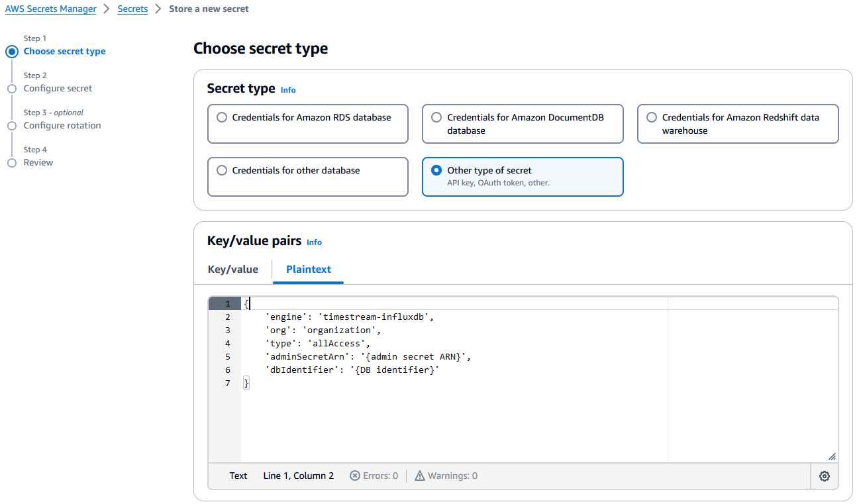Open Info link beside Key/value pairs

[x=314, y=242]
